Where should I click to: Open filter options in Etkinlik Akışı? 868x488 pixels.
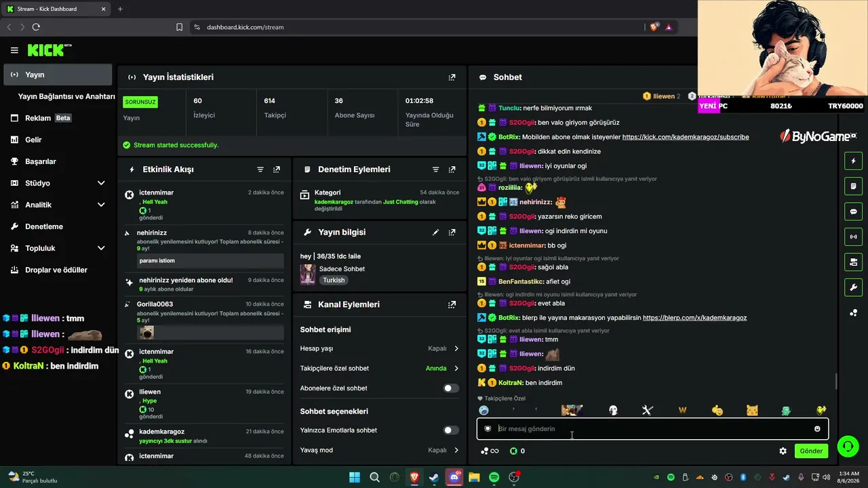pos(260,169)
